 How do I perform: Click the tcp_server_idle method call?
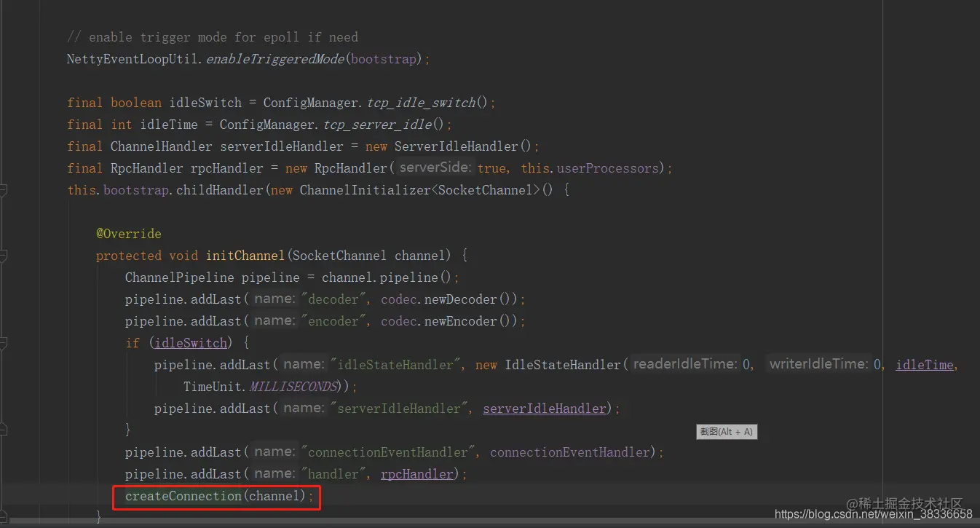(377, 125)
